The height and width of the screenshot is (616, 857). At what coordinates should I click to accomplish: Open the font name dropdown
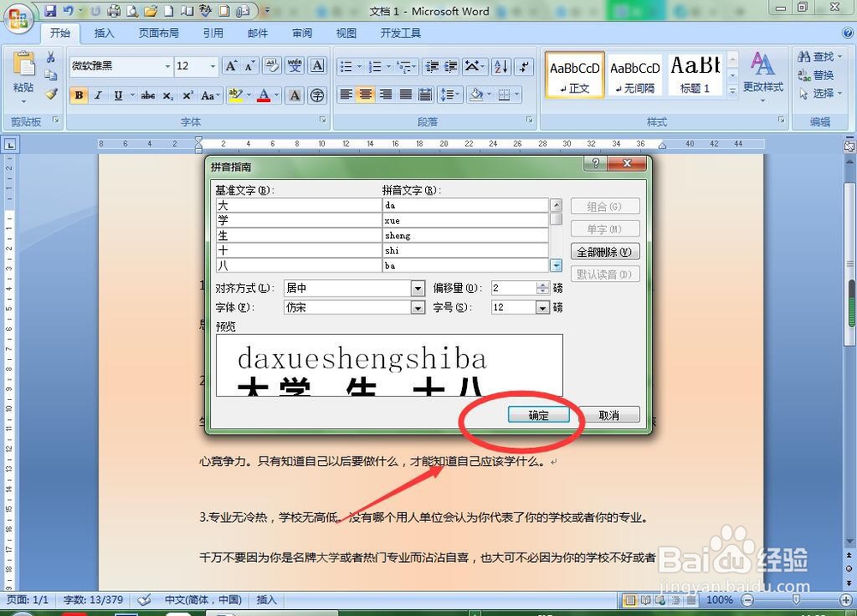(167, 66)
